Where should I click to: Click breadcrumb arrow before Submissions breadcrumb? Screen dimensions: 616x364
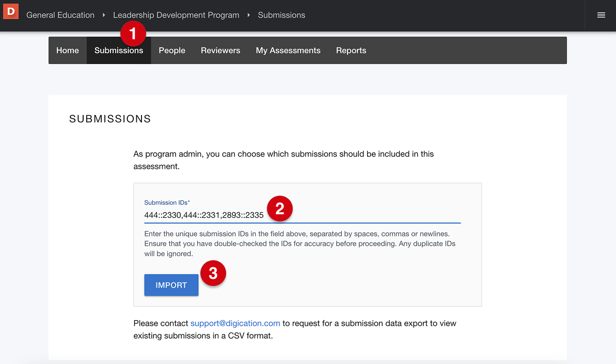pos(248,15)
